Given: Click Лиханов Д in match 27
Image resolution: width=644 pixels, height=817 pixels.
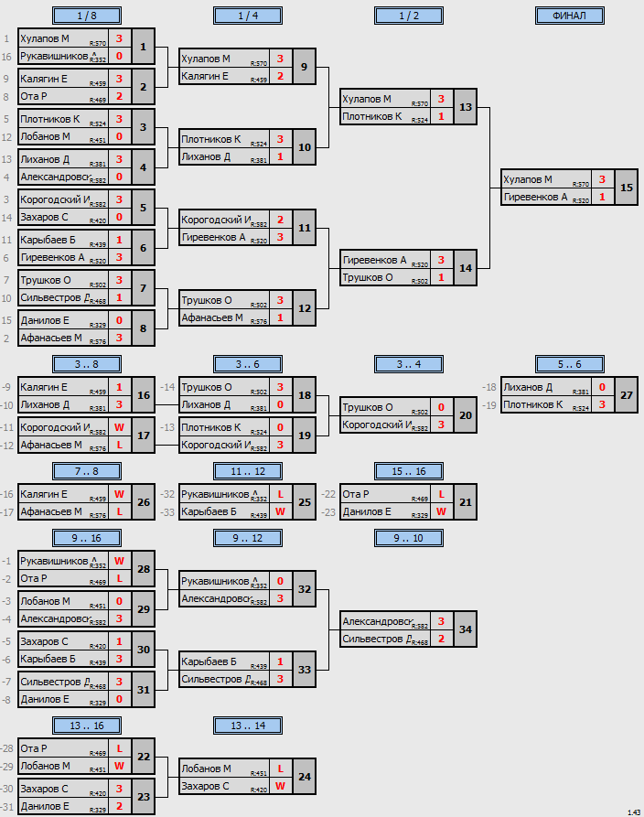Looking at the screenshot, I should [x=528, y=387].
